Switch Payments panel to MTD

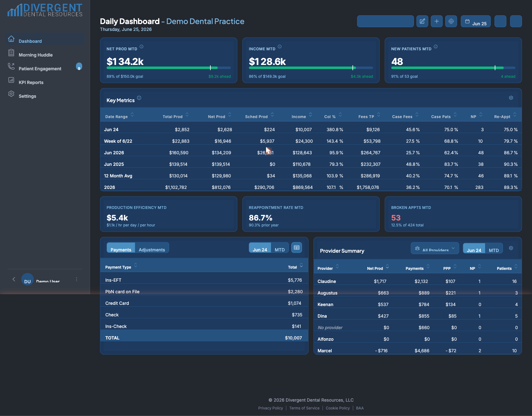point(280,248)
